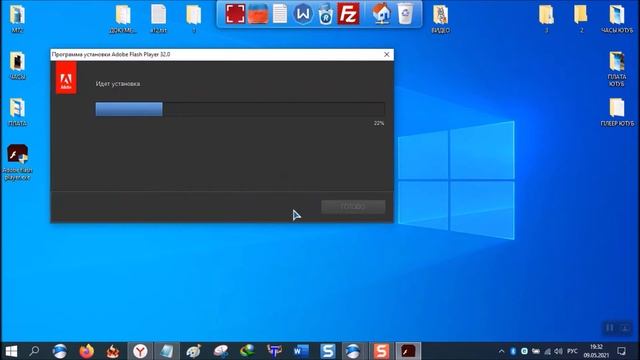Select the ПЛЕЕР ЮТУБ desktop folder
Screen dimensions: 640x360
point(617,112)
